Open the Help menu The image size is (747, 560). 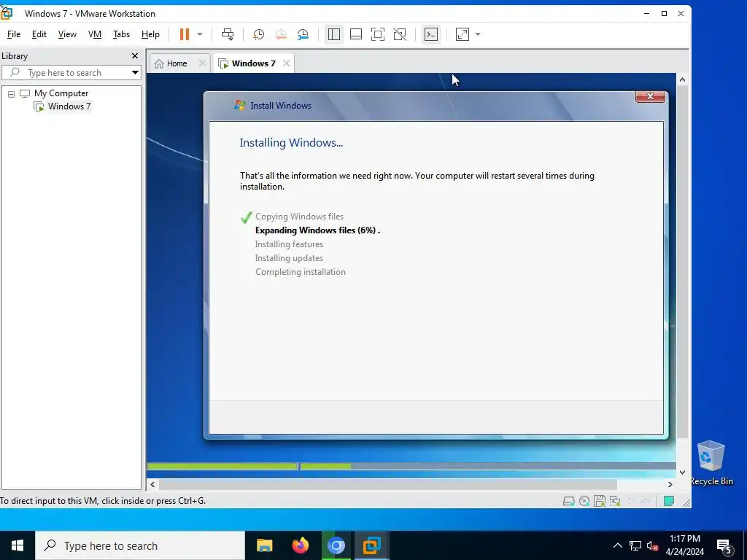150,34
